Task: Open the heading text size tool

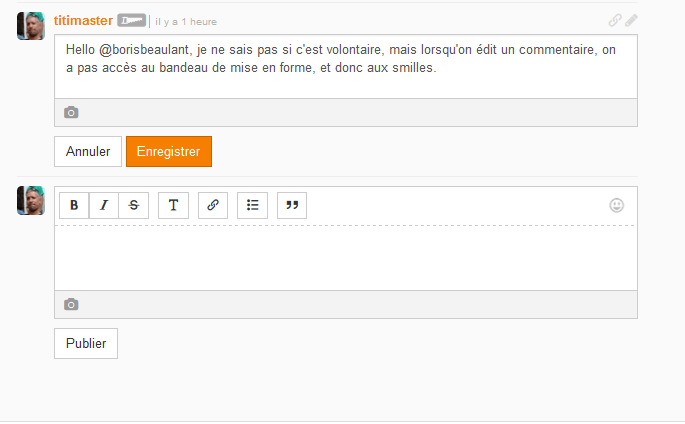Action: click(x=173, y=205)
